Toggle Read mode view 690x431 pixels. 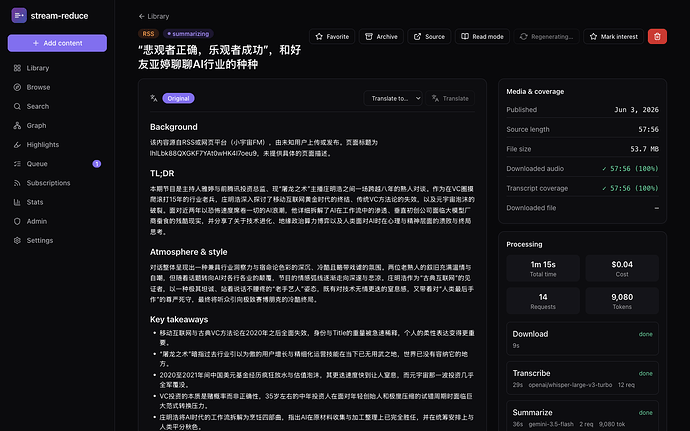[482, 37]
